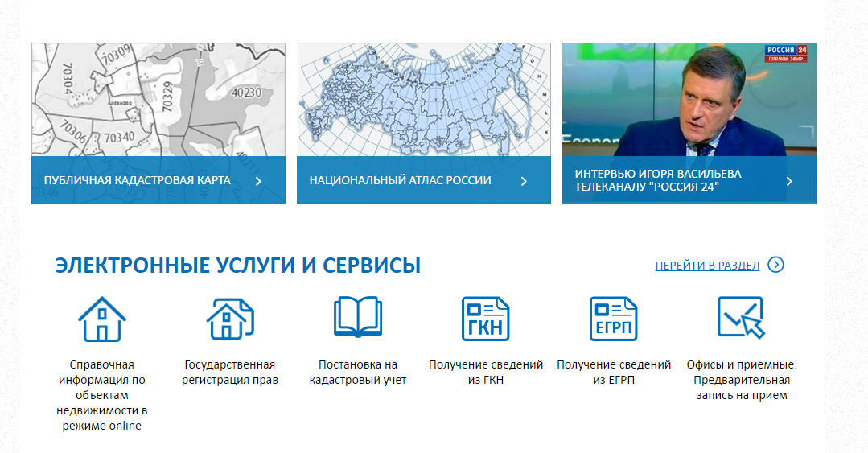868x453 pixels.
Task: Click the ЕГРП document icon
Action: (613, 319)
